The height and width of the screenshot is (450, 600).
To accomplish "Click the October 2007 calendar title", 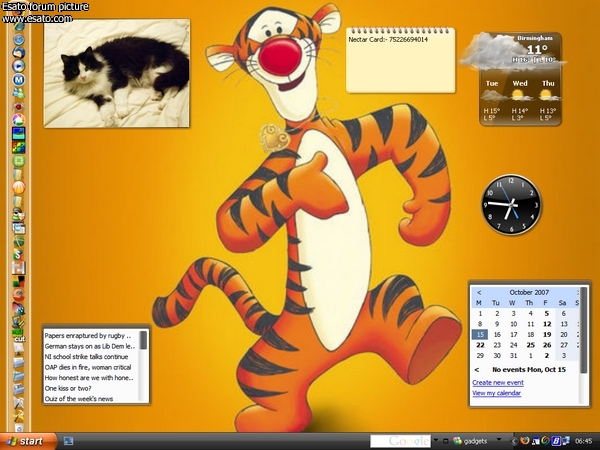I will point(529,292).
